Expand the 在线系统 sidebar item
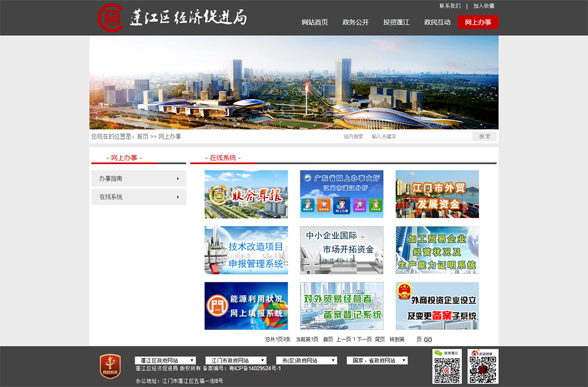 click(x=138, y=197)
